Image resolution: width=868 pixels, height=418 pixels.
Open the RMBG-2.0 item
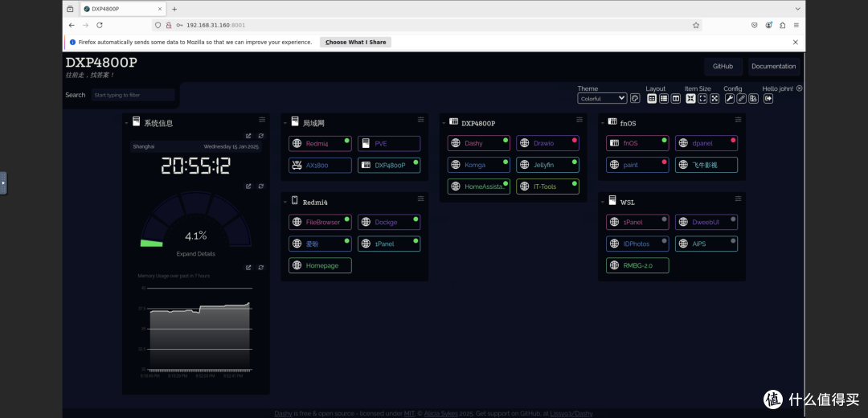tap(637, 266)
